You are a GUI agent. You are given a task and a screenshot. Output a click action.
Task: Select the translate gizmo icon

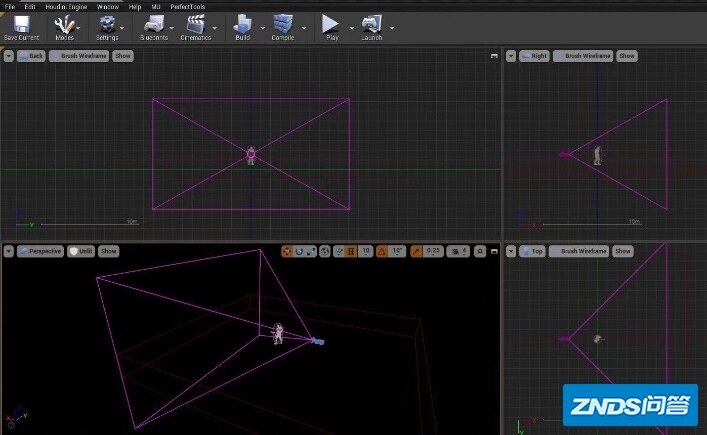click(287, 252)
